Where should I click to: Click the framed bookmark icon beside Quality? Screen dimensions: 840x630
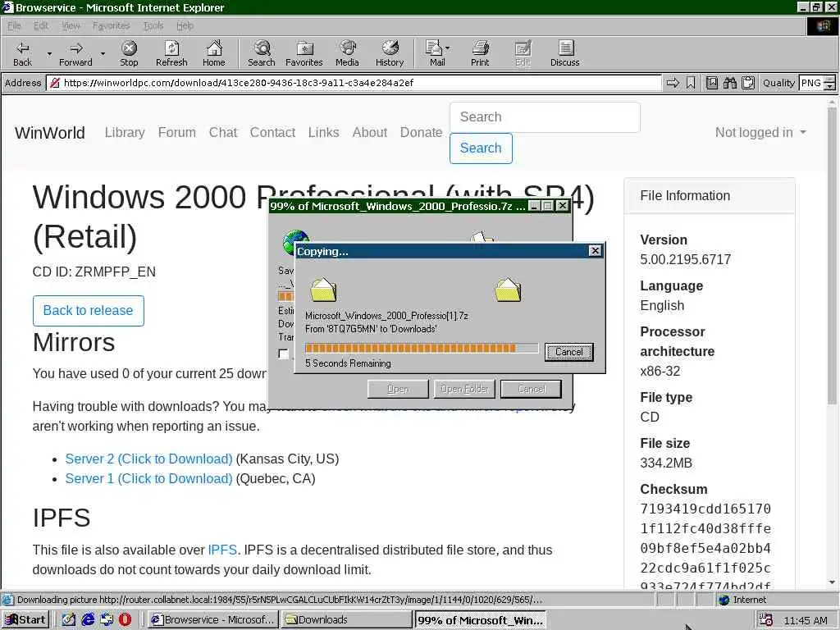point(711,83)
